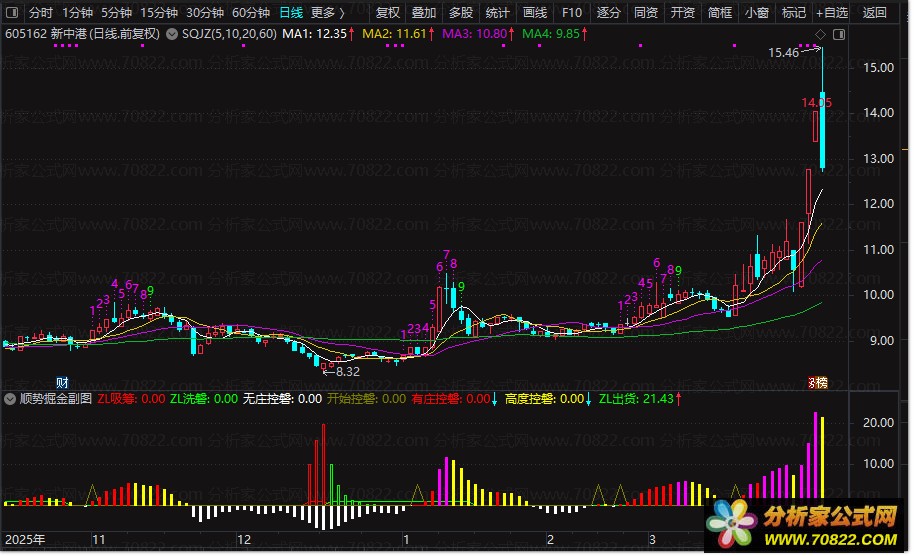Click month 12 on the time axis

click(x=244, y=540)
